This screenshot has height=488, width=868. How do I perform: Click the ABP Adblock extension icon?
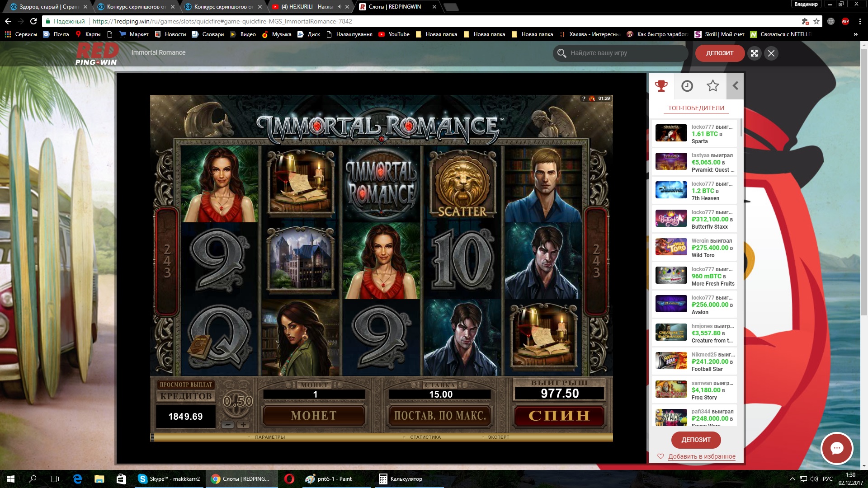click(845, 21)
